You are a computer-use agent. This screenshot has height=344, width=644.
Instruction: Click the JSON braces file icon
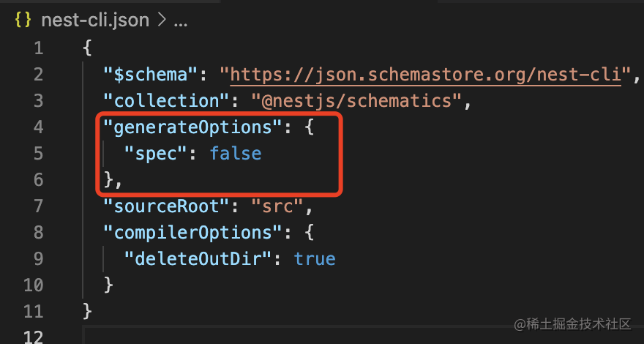click(23, 20)
